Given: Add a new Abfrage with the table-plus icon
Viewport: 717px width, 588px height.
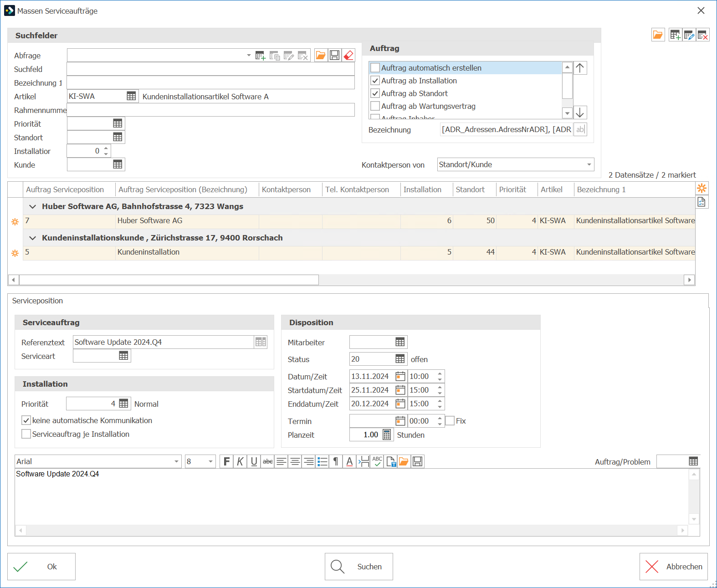Looking at the screenshot, I should pyautogui.click(x=261, y=56).
